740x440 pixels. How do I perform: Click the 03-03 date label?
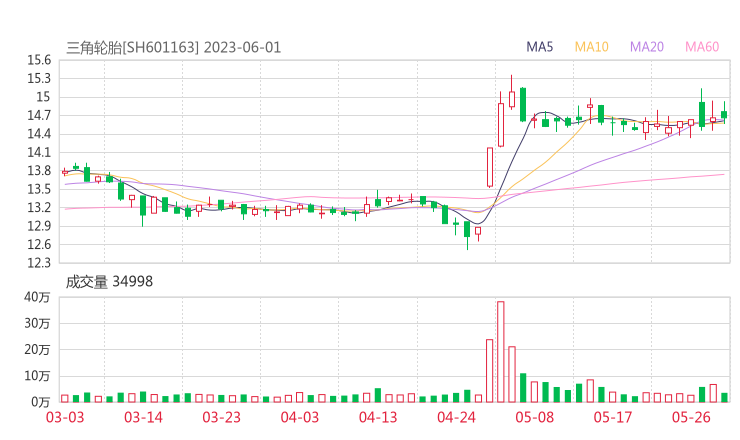coord(65,417)
